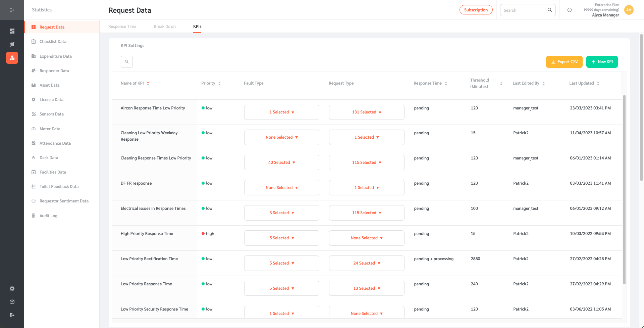The width and height of the screenshot is (644, 328).
Task: Toggle sorting on the Threshold (Minutes) column
Action: (501, 83)
